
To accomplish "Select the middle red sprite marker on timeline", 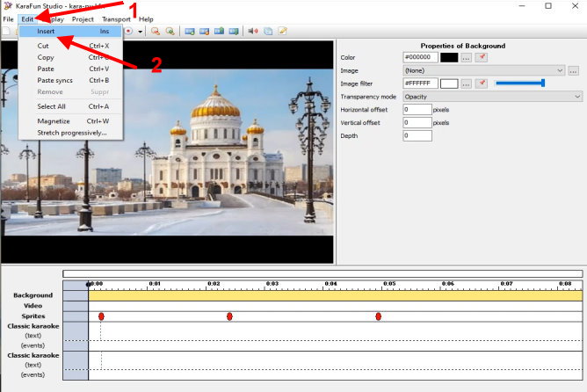I will click(x=229, y=316).
